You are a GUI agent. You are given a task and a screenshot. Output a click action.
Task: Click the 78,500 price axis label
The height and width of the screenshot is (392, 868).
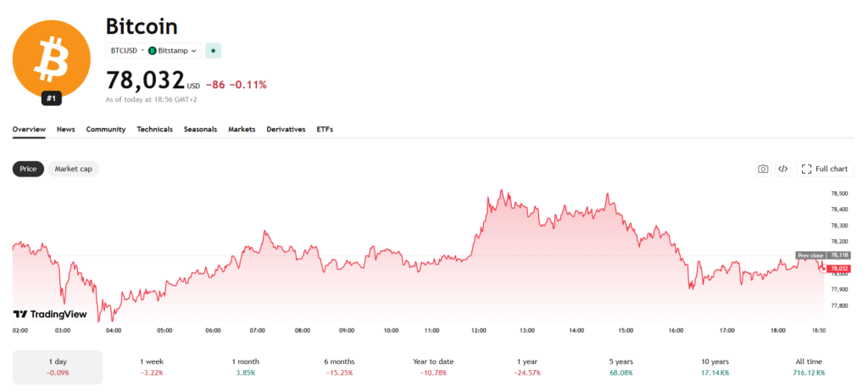(x=839, y=193)
